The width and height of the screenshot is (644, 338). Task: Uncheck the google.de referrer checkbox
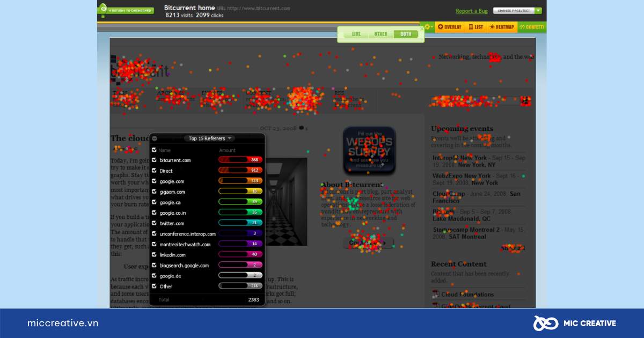155,276
